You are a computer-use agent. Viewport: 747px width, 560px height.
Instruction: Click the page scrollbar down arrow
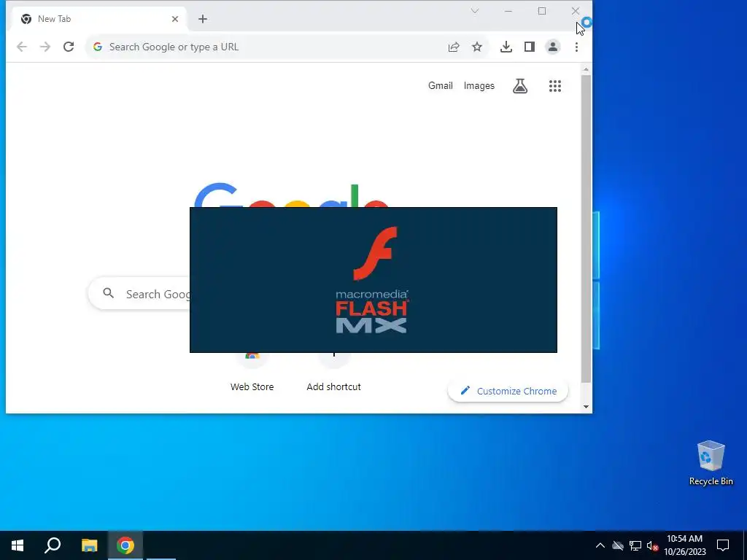point(586,407)
